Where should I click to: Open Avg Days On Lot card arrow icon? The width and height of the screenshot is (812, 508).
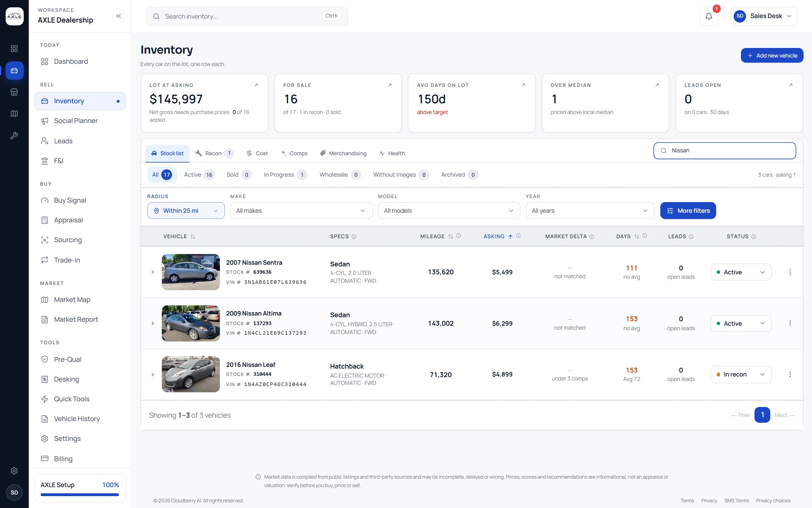coord(523,85)
